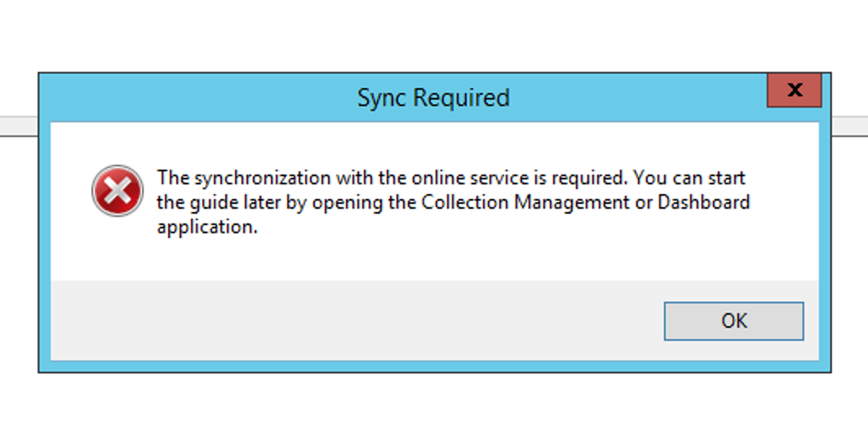Click the red error icon
Screen dimensions: 868x429
coord(117,191)
